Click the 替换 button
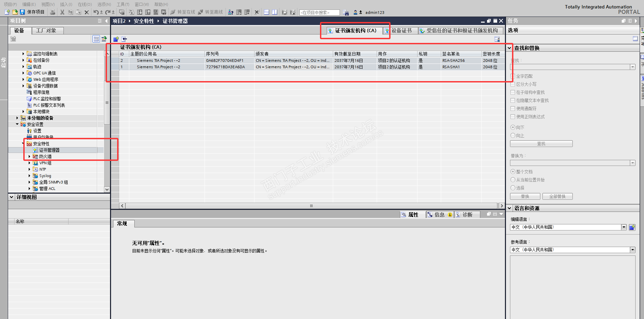Screen dimensions: 644x319 pos(525,196)
